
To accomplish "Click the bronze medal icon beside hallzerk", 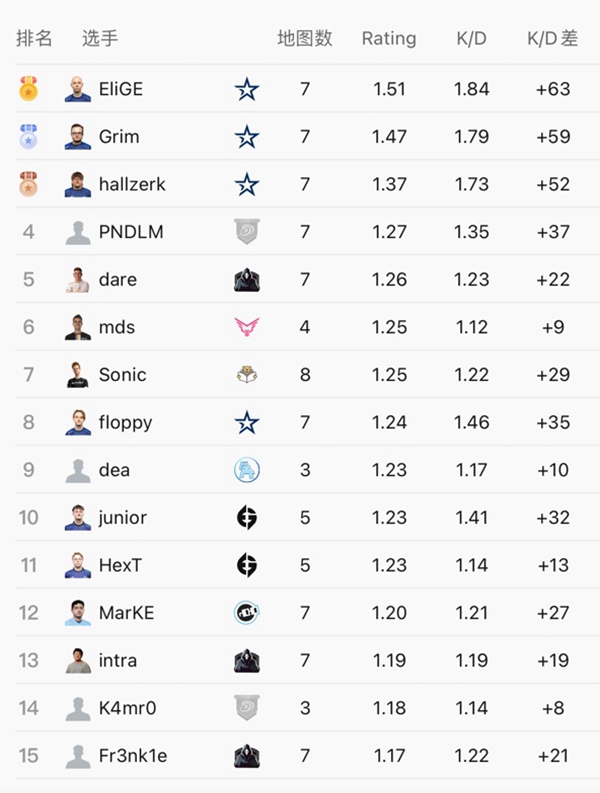I will (28, 184).
